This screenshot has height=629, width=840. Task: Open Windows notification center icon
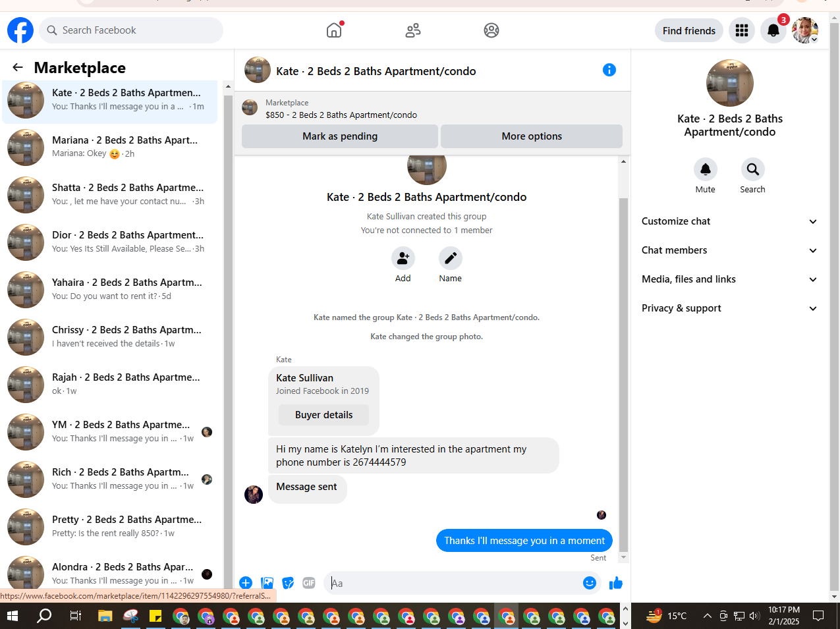click(818, 616)
